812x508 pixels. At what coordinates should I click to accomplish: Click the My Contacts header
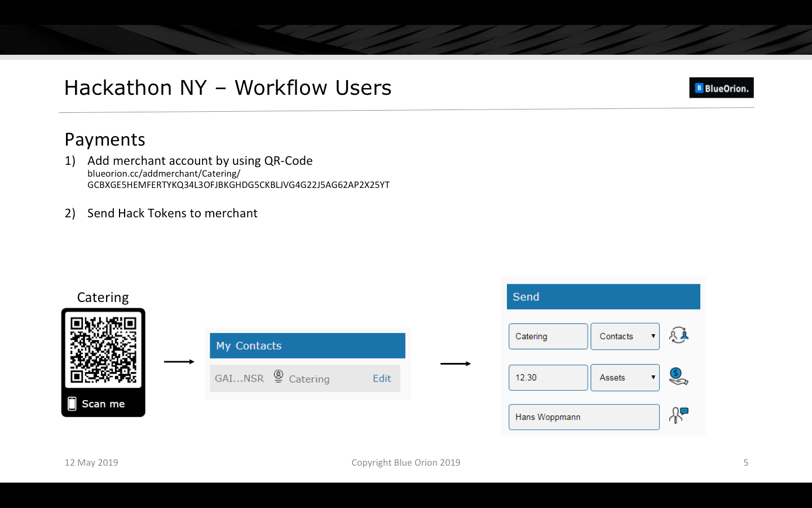click(307, 345)
